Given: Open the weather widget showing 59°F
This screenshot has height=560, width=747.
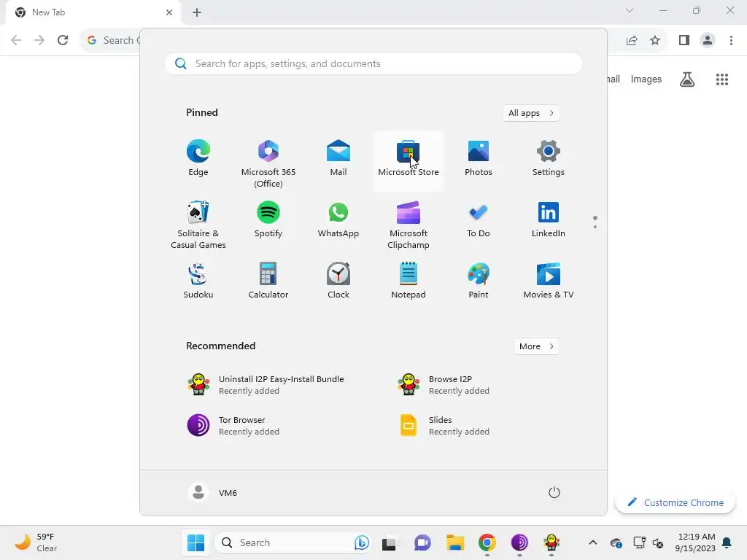Looking at the screenshot, I should [35, 542].
